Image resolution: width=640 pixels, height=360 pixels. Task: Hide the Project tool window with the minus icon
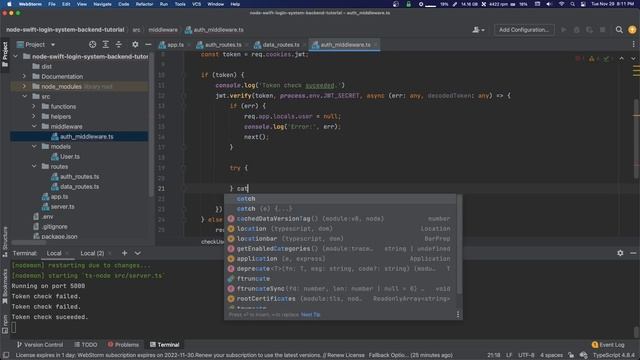(148, 44)
